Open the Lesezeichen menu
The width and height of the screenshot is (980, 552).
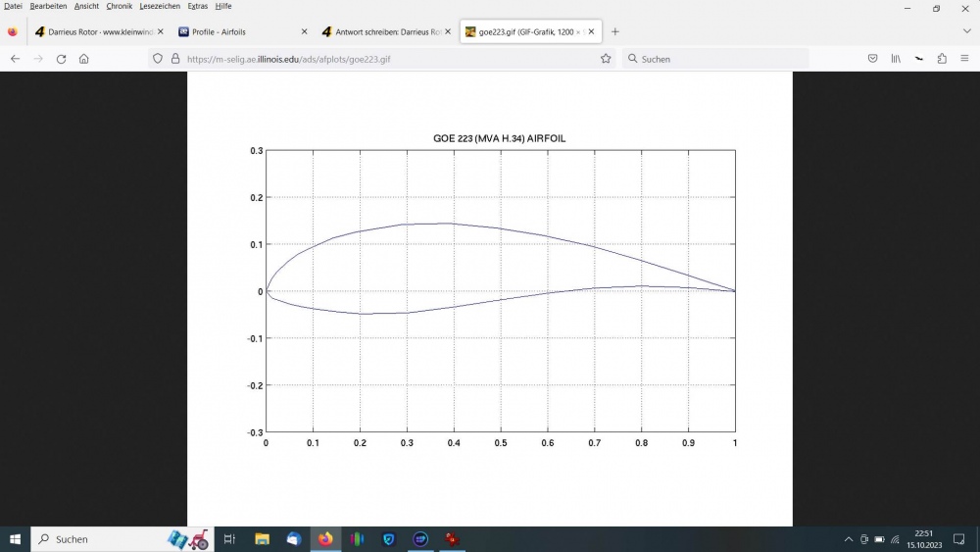(160, 6)
